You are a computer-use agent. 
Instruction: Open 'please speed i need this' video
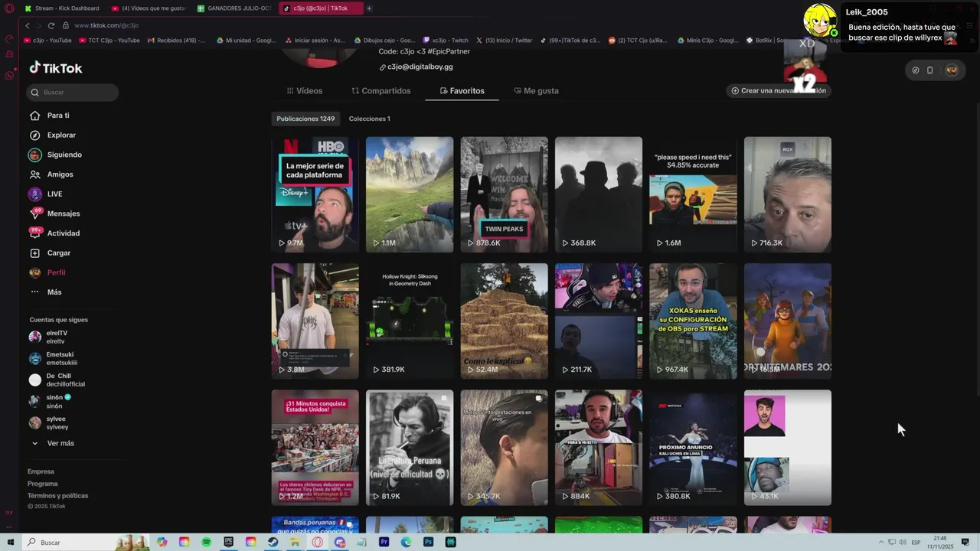693,194
